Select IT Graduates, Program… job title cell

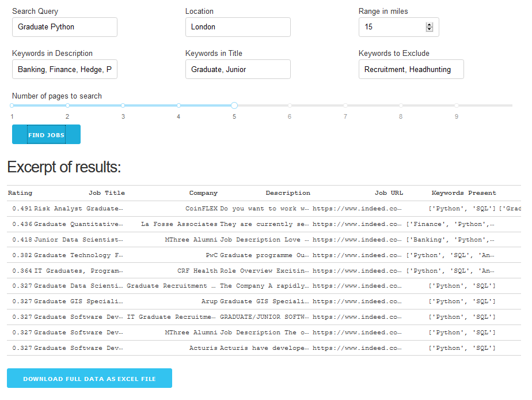(78, 271)
